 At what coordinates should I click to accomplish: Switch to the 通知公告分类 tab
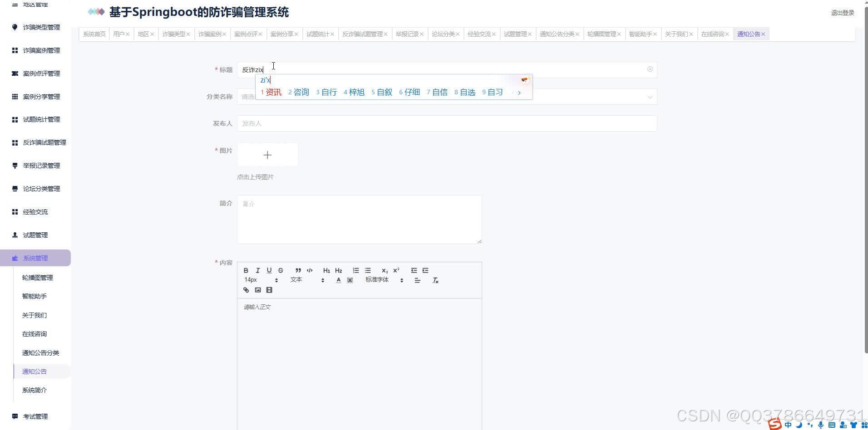[557, 34]
